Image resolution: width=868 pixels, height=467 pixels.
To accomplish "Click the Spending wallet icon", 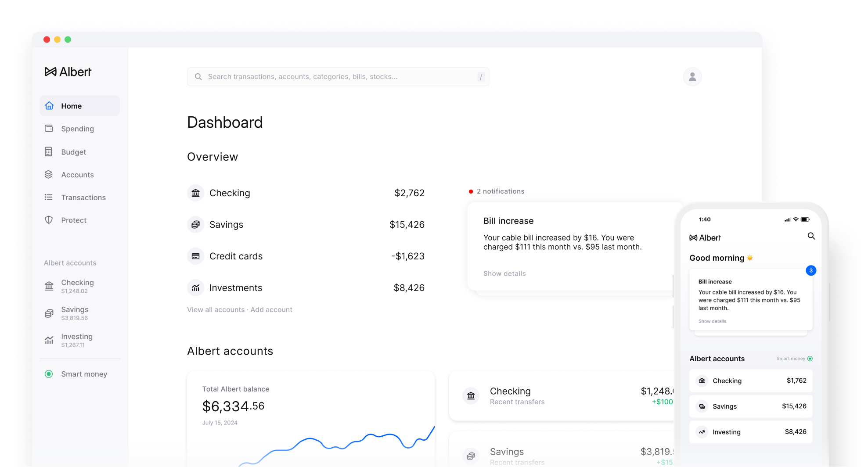I will [x=49, y=129].
